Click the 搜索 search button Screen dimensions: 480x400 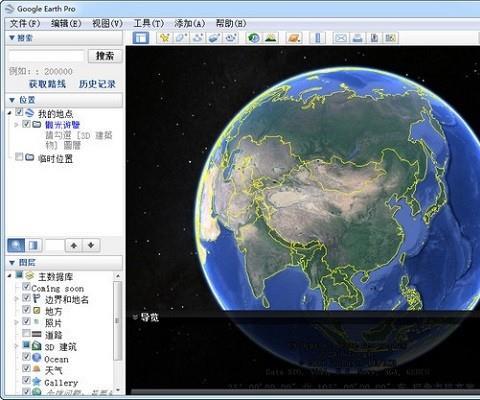pyautogui.click(x=105, y=56)
